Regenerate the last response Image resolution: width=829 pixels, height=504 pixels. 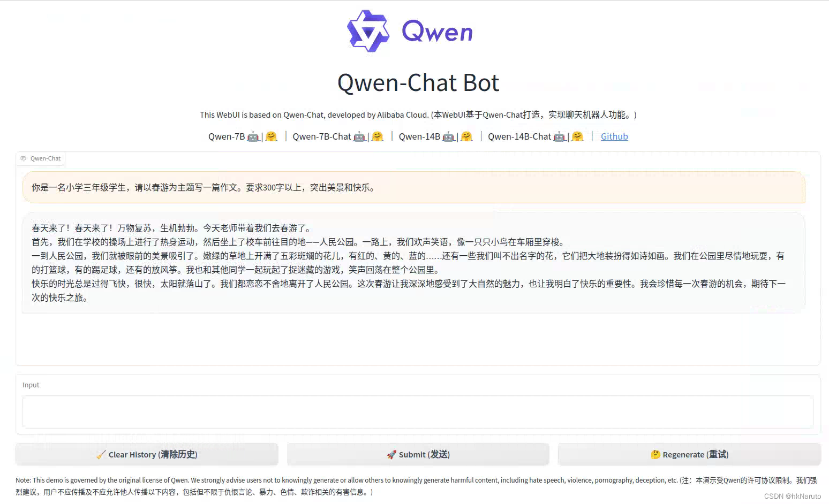[x=689, y=454]
